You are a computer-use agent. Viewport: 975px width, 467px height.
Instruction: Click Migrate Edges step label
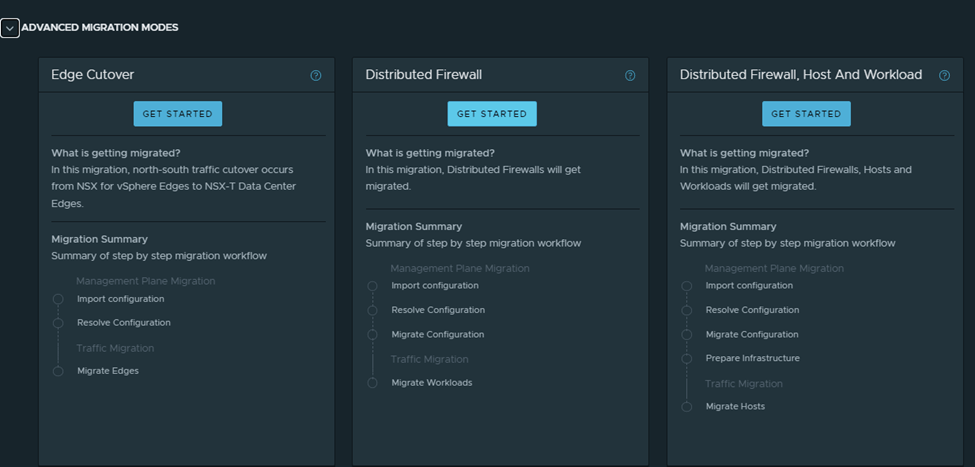coord(108,371)
